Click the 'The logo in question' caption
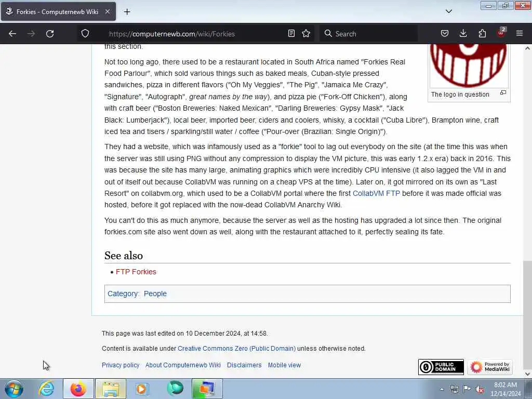 [x=460, y=95]
